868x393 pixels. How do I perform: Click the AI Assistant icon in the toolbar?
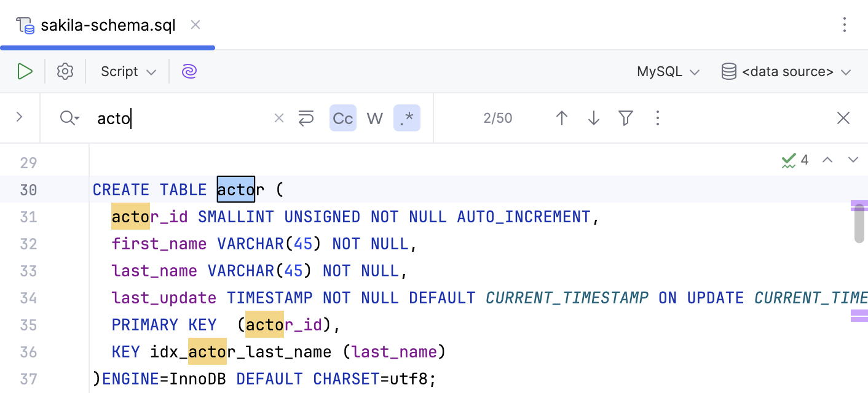pos(189,71)
